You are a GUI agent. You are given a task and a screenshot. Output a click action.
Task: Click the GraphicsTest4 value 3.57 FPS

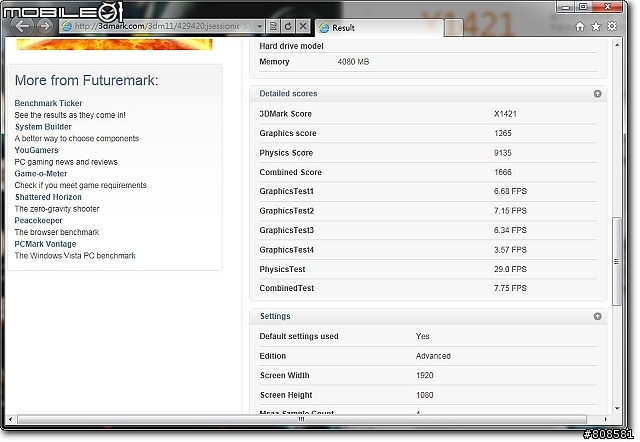510,250
